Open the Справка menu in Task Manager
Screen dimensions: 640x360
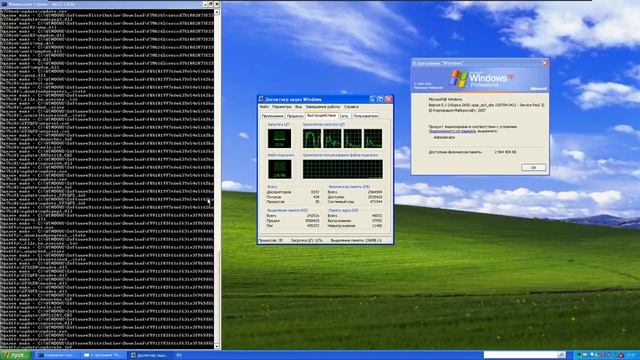[x=351, y=107]
